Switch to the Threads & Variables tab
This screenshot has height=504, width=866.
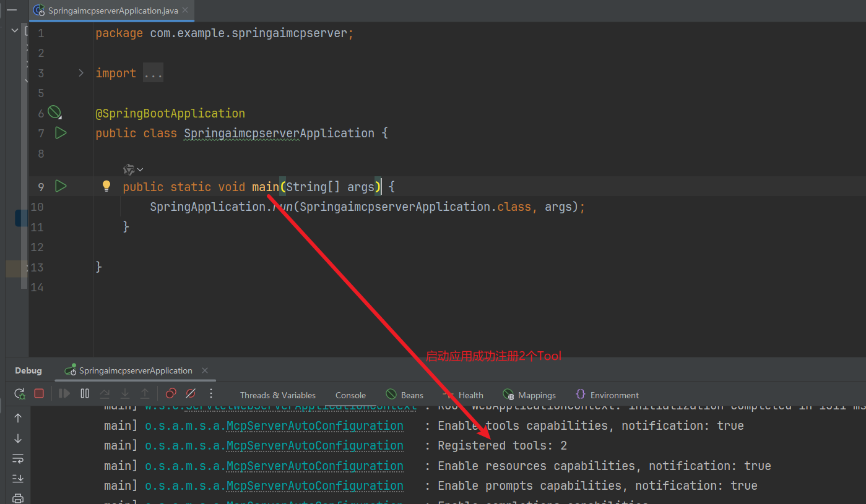(x=277, y=395)
